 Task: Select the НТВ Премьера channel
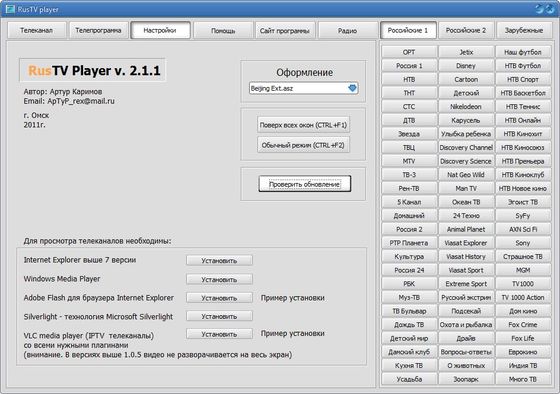(x=523, y=161)
